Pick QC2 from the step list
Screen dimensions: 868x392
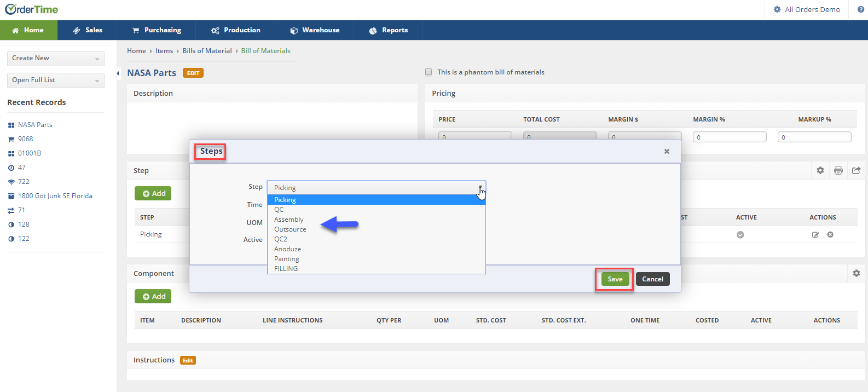pyautogui.click(x=376, y=239)
